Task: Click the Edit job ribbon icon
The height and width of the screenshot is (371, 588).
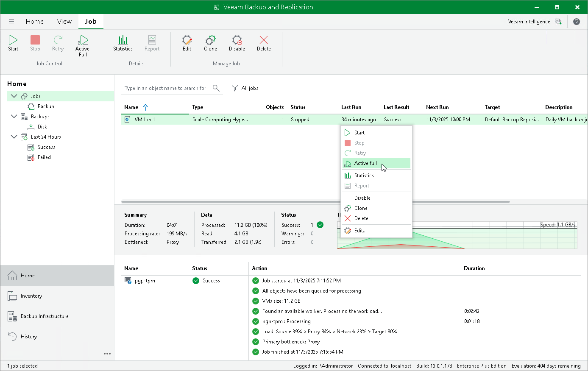Action: (x=187, y=40)
